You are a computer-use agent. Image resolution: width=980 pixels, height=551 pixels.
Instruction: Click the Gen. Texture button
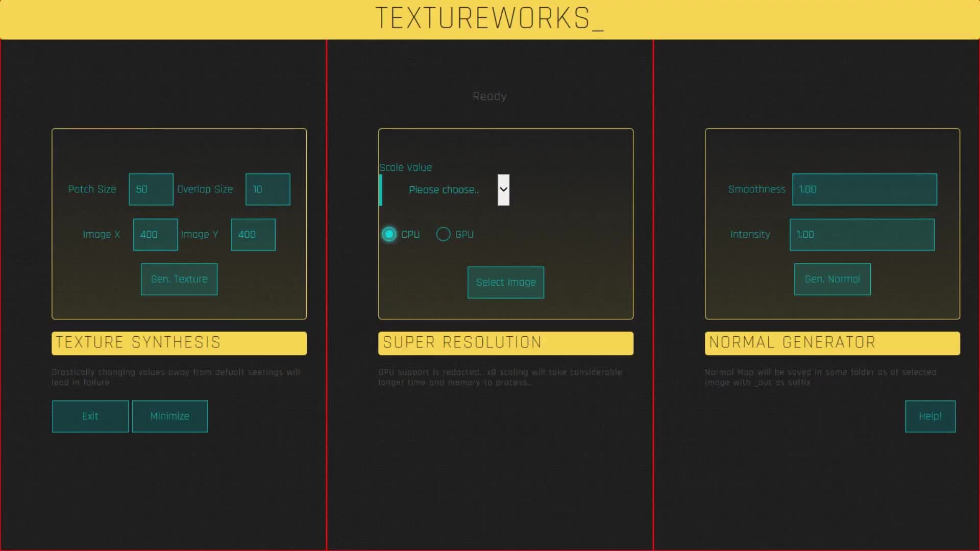(179, 279)
